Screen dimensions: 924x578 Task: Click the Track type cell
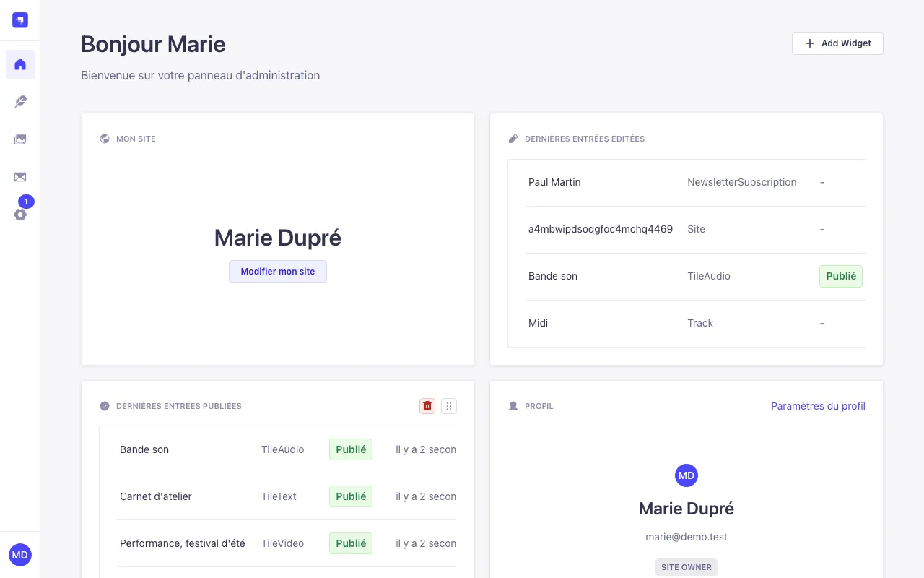pos(700,323)
